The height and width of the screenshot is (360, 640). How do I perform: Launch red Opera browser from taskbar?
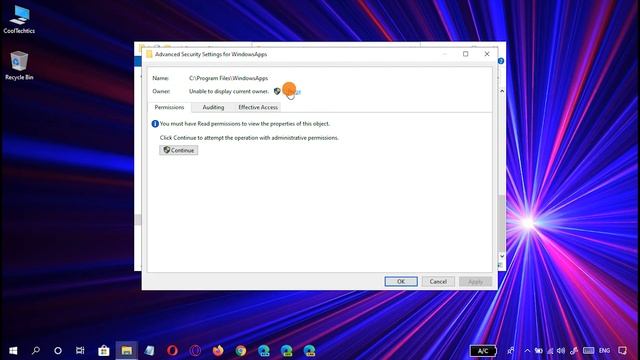coord(172,351)
